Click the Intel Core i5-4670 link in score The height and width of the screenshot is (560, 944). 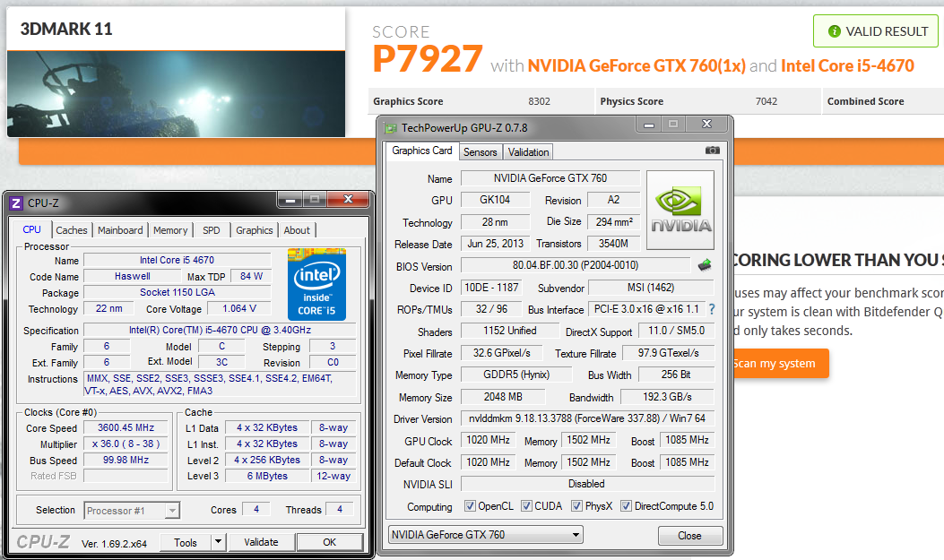coord(847,65)
